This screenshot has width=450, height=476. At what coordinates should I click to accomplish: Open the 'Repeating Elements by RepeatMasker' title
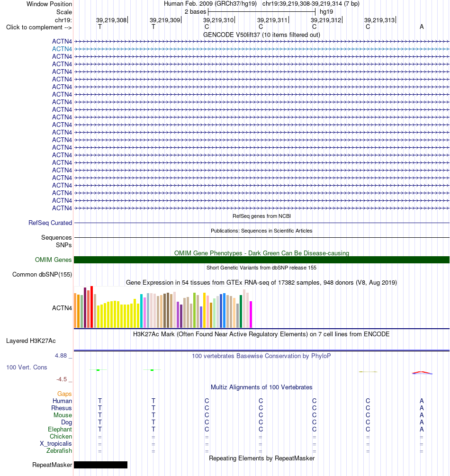click(x=261, y=458)
